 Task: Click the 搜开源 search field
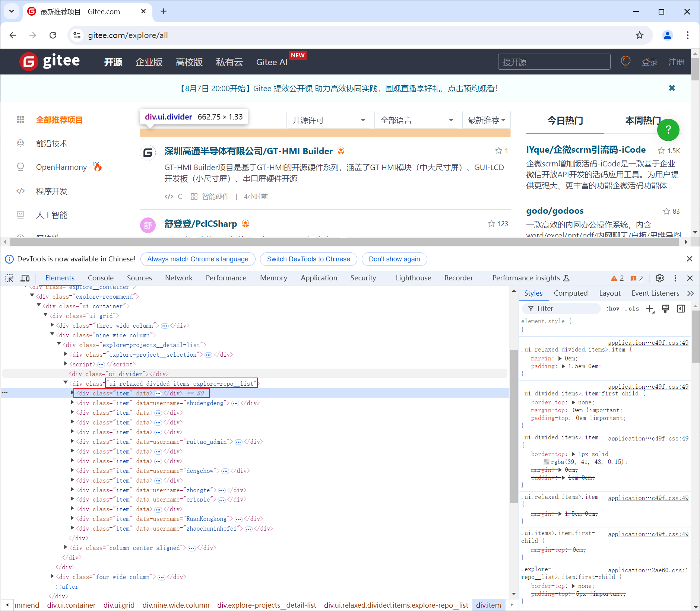coord(554,62)
